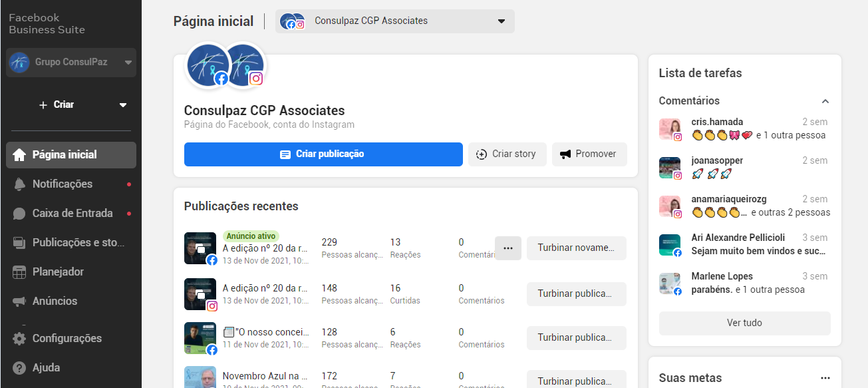Click Turbinar publicação for the Novembro Azul post

[x=577, y=379]
